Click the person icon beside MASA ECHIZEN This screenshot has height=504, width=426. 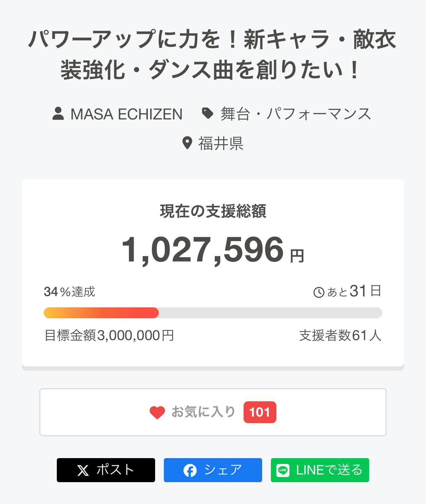click(x=58, y=114)
